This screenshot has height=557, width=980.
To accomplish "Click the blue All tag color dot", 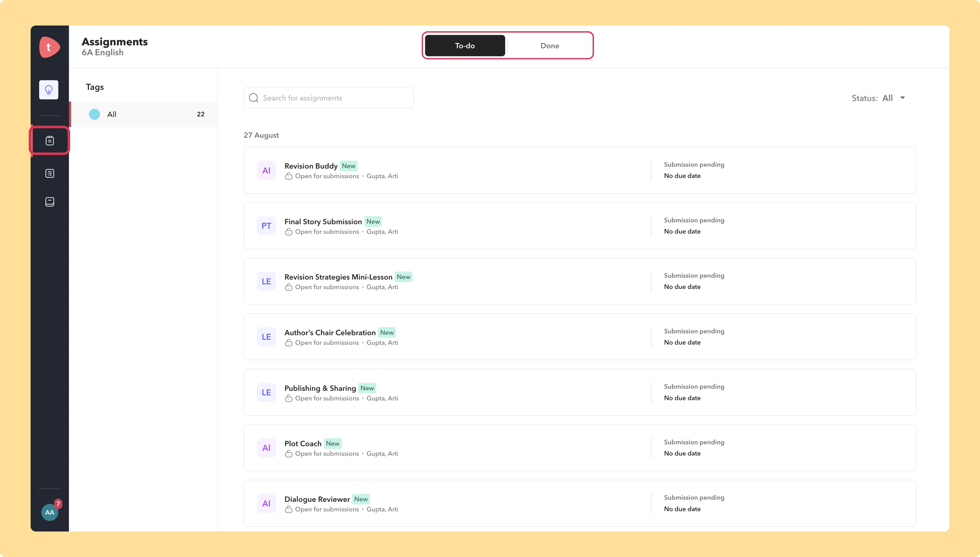I will (94, 114).
